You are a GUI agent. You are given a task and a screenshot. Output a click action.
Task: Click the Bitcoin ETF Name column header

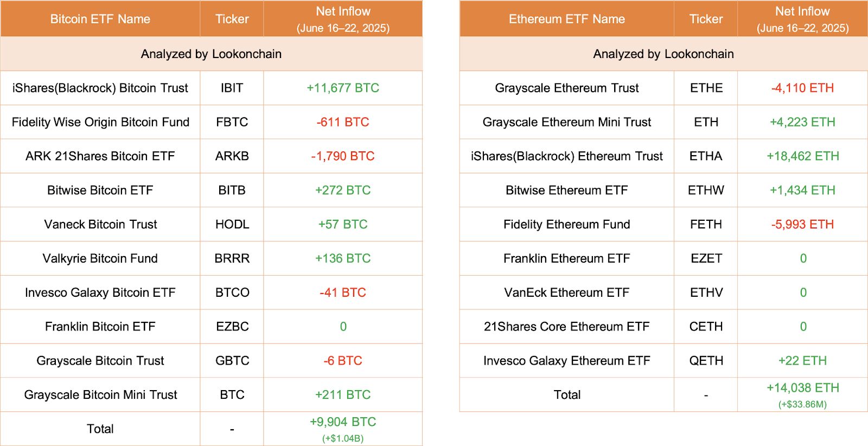click(100, 19)
